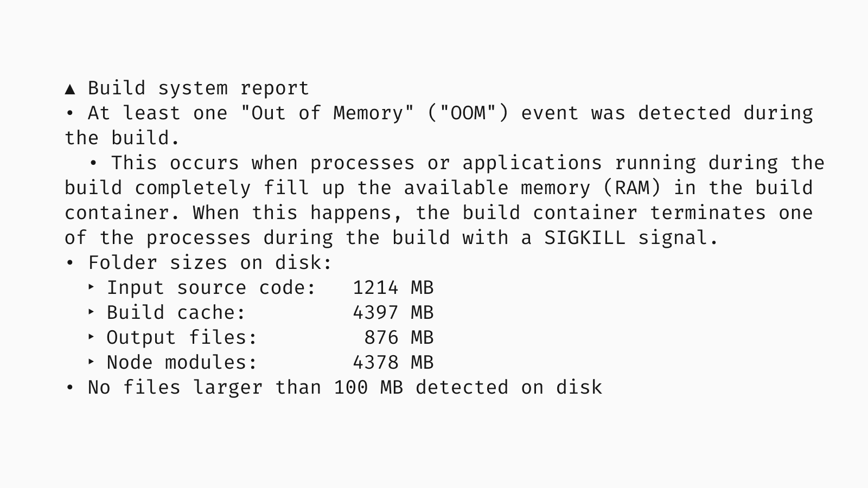Click the "OOM" abbreviation in parentheses

click(x=468, y=113)
